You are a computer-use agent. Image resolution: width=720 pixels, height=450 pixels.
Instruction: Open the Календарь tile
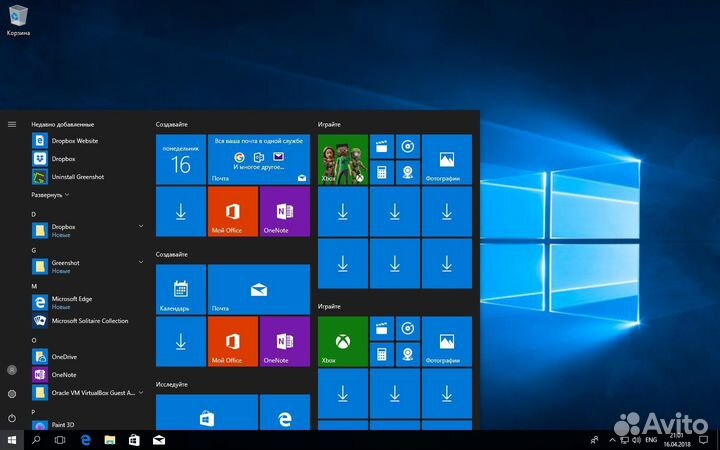coord(181,289)
